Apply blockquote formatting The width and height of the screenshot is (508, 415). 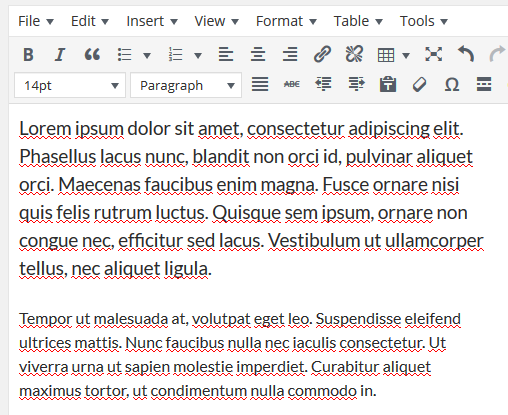pyautogui.click(x=92, y=54)
